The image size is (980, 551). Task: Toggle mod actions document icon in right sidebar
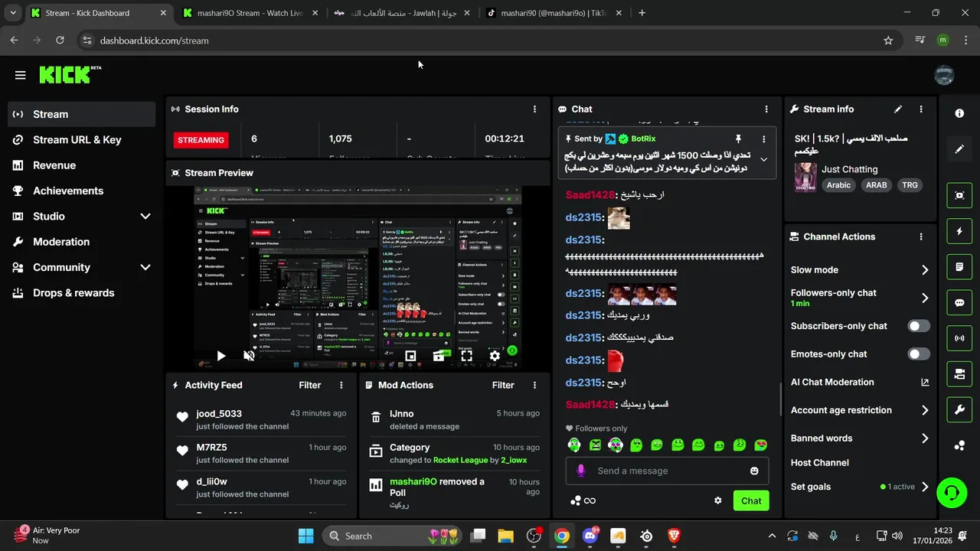click(959, 267)
